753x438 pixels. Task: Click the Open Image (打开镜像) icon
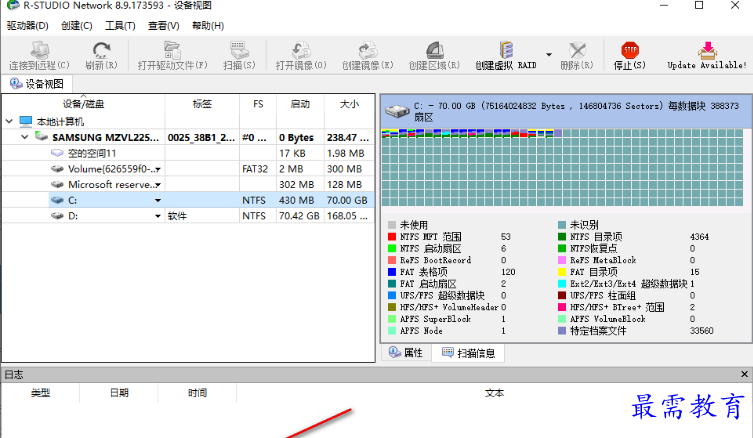click(301, 50)
